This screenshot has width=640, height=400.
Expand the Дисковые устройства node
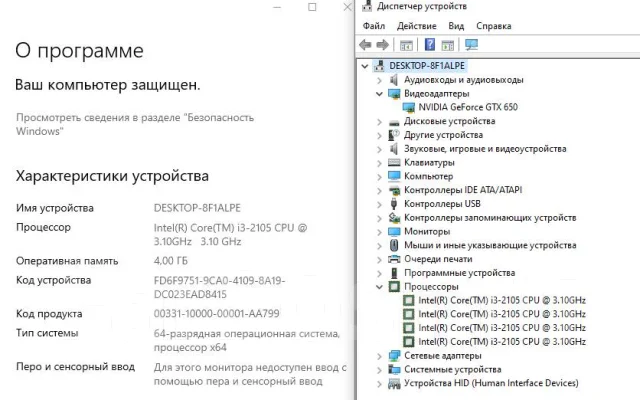[x=379, y=122]
